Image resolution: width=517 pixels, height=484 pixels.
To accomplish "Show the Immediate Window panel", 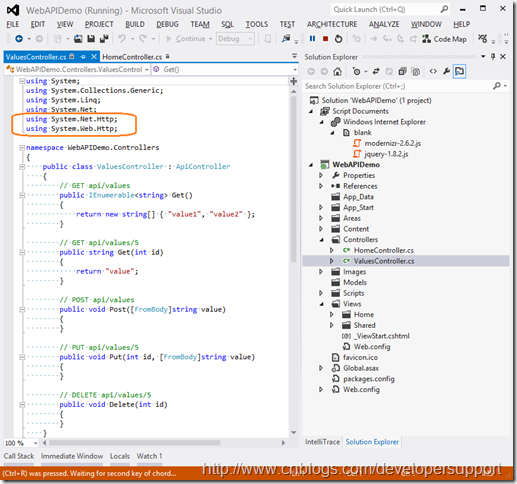I will tap(72, 456).
